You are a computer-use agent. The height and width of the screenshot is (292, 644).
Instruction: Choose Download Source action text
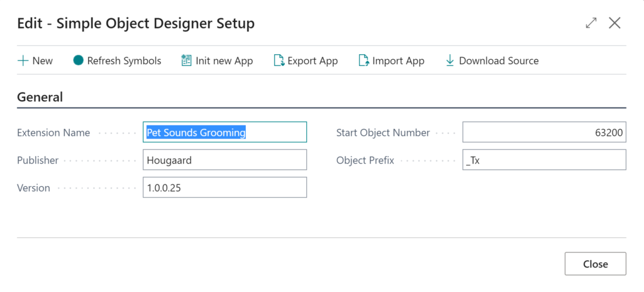[x=499, y=61]
